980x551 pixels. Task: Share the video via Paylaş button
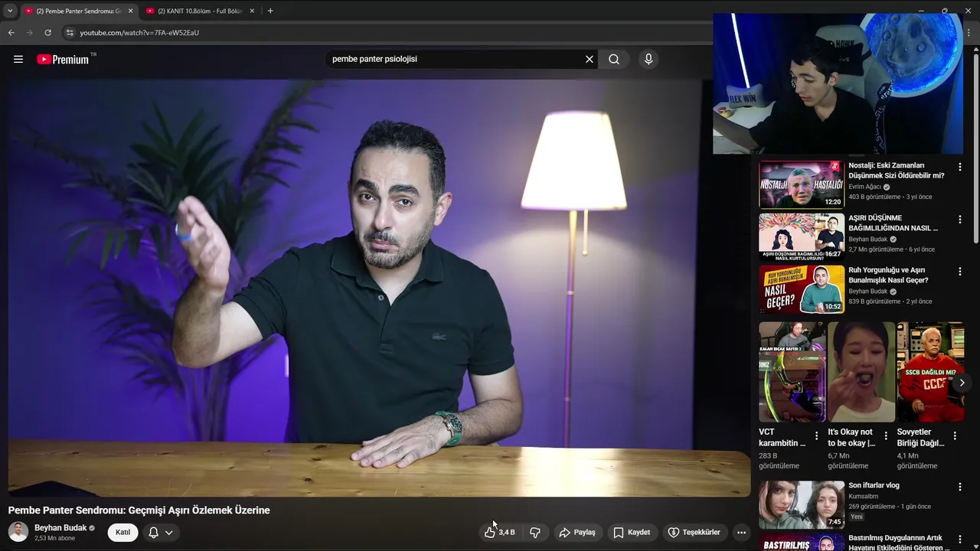tap(577, 532)
